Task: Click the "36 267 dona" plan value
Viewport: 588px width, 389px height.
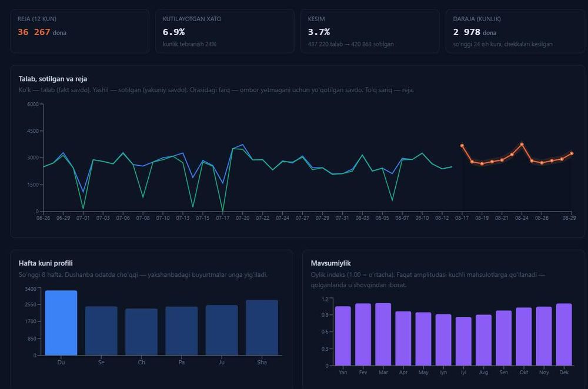Action: click(x=42, y=32)
